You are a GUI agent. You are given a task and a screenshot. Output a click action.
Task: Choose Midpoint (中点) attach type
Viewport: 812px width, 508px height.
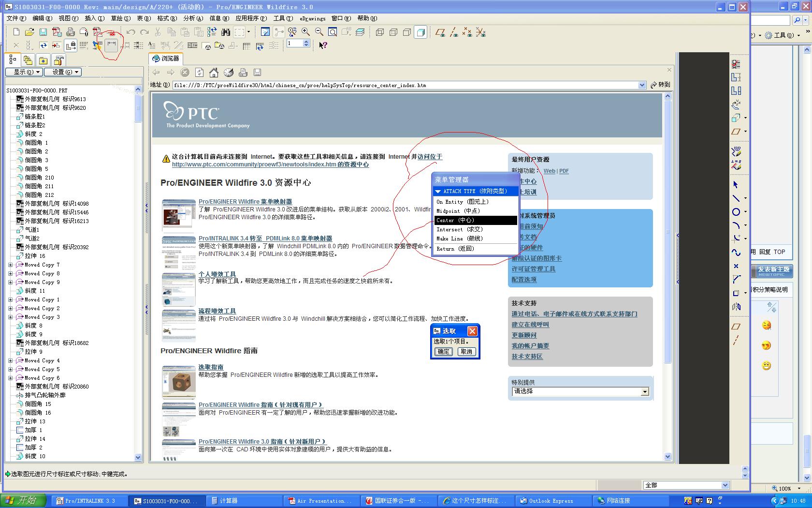[475, 211]
